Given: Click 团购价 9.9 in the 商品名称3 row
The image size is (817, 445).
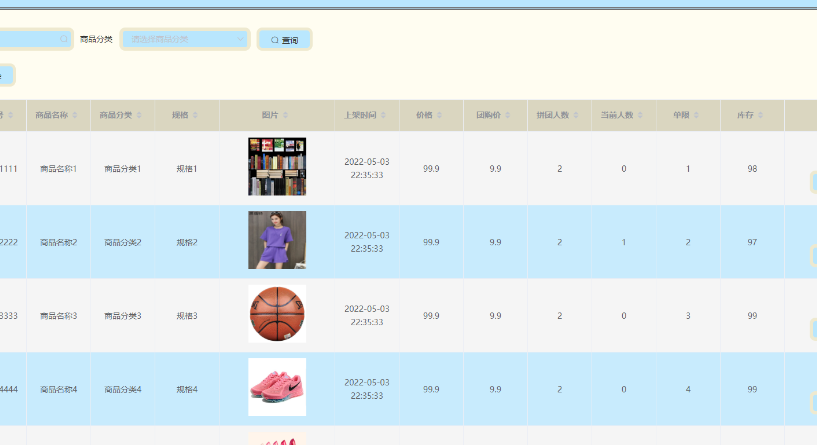Looking at the screenshot, I should point(495,316).
